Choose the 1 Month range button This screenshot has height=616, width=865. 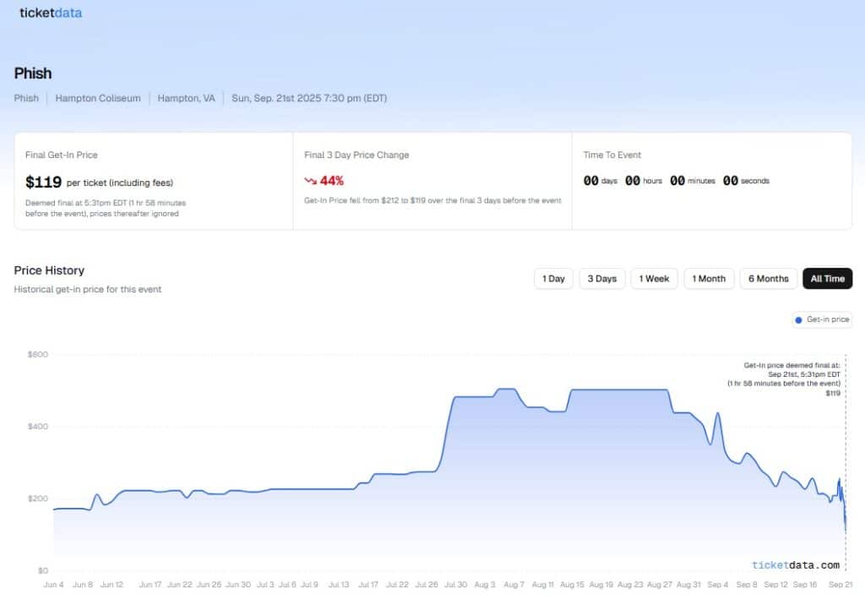pyautogui.click(x=709, y=279)
